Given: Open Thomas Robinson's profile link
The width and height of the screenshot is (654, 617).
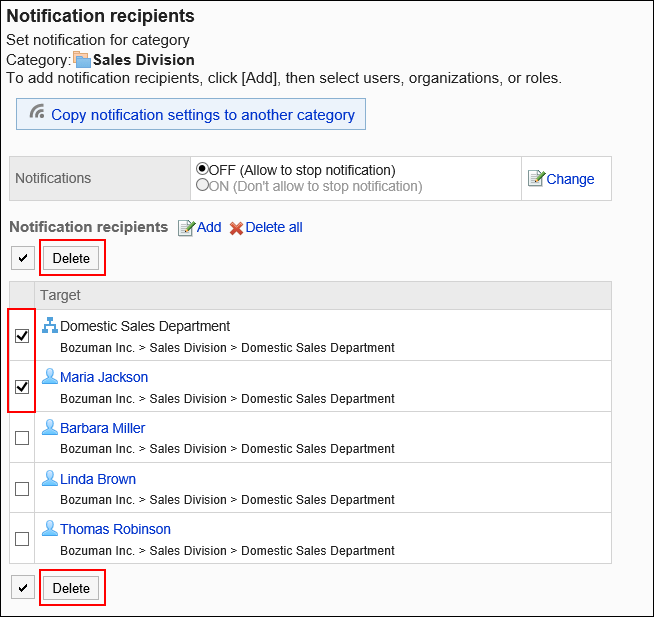Looking at the screenshot, I should pyautogui.click(x=115, y=529).
